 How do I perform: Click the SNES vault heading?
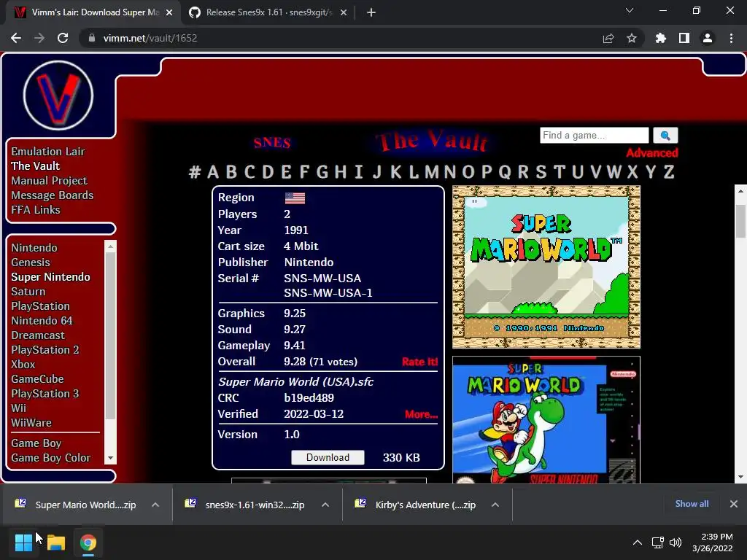click(272, 142)
